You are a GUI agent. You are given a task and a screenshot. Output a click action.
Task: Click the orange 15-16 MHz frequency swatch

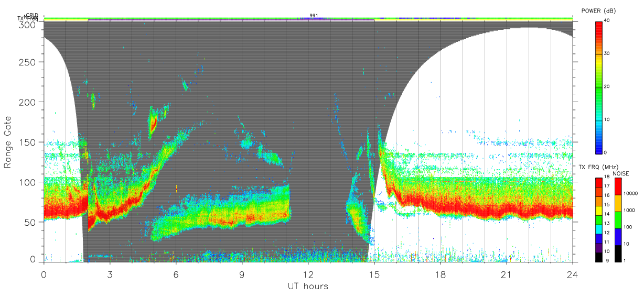[599, 200]
